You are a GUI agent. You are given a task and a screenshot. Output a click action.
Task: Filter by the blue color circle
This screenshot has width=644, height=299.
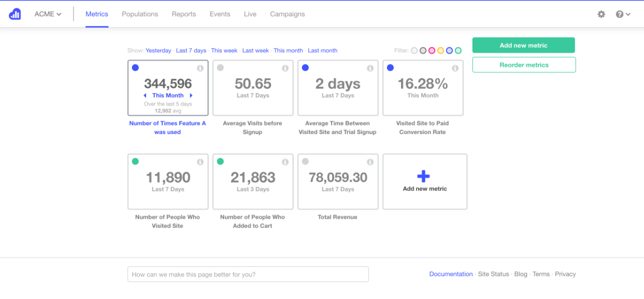449,51
